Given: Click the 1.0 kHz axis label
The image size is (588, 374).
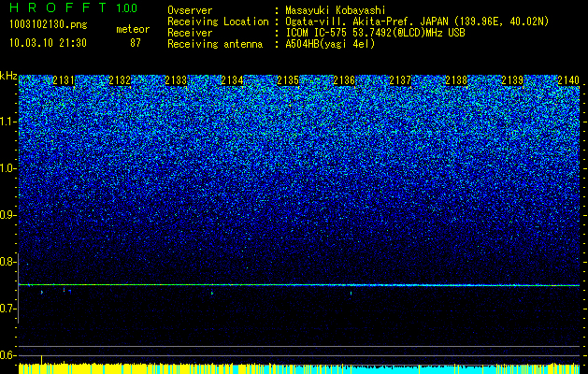Looking at the screenshot, I should (x=7, y=168).
